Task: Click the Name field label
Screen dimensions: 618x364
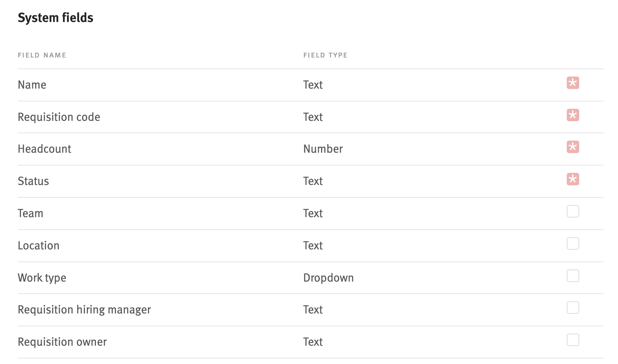Action: tap(32, 85)
